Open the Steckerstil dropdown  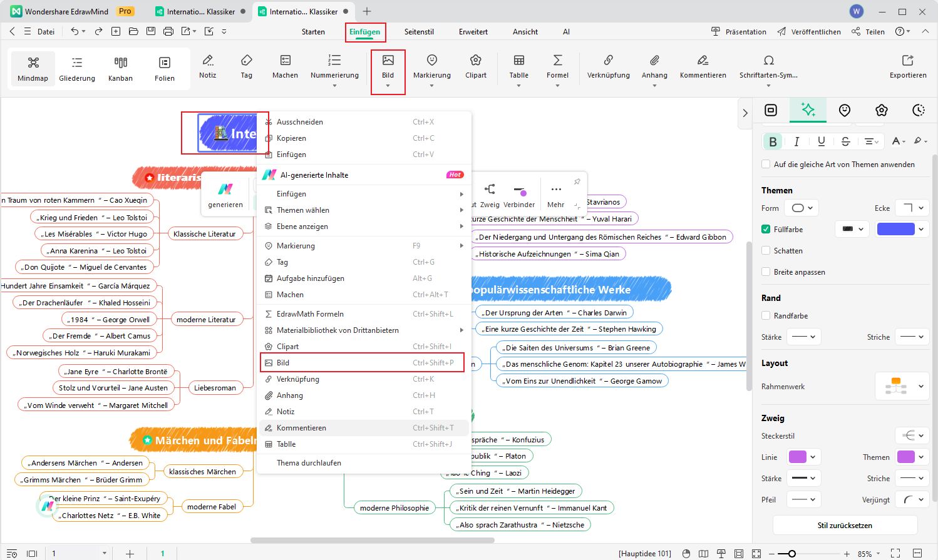click(x=911, y=436)
